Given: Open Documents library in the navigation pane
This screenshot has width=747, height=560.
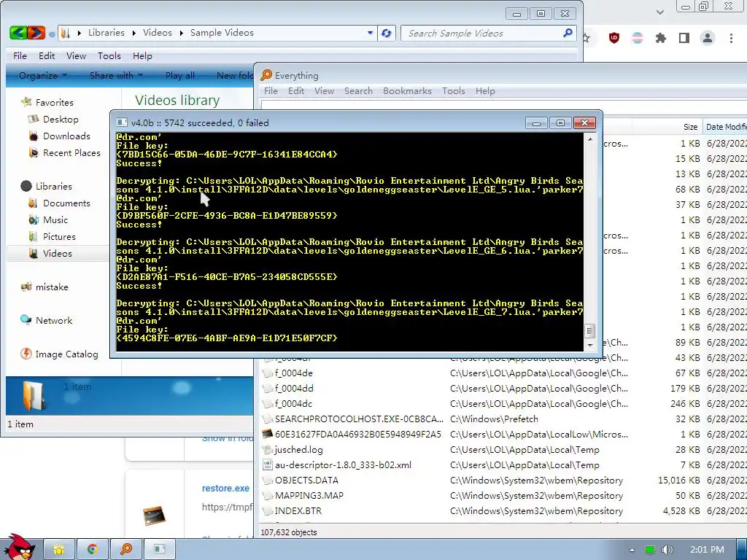Looking at the screenshot, I should coord(66,203).
